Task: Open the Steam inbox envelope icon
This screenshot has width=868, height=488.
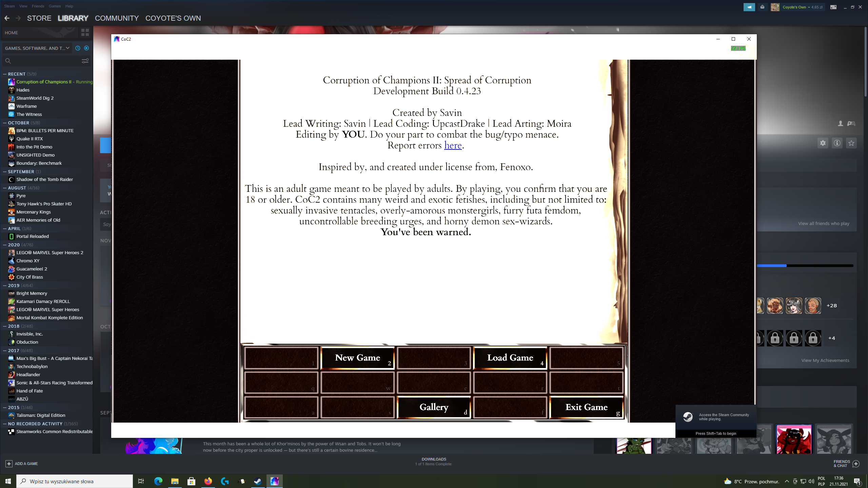Action: click(762, 7)
